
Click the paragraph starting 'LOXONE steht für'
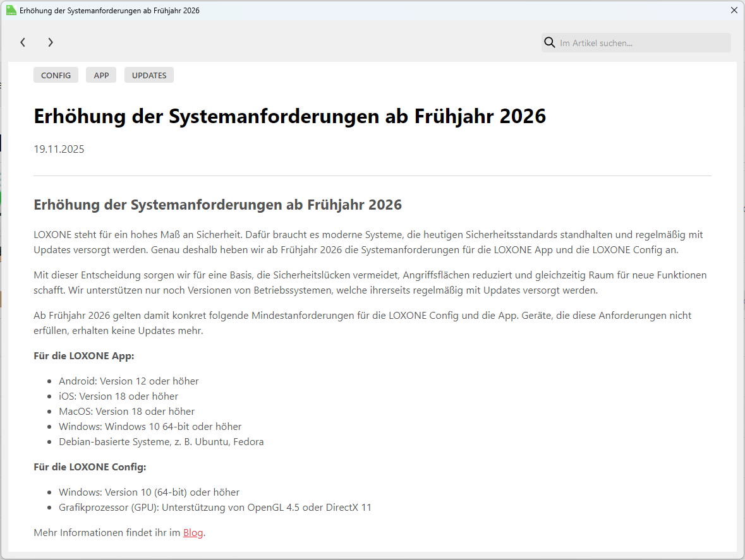tap(368, 242)
